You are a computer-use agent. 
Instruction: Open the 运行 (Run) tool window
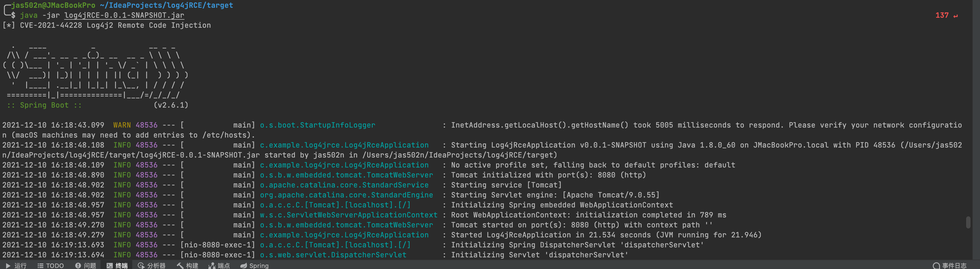click(16, 265)
